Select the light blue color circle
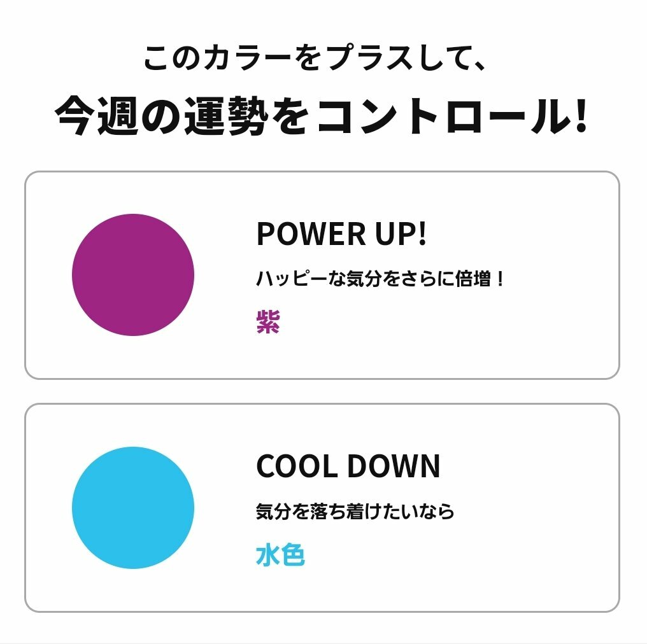 coord(132,508)
